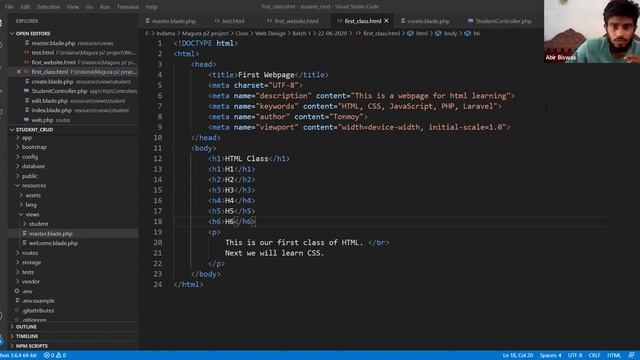Image resolution: width=640 pixels, height=360 pixels.
Task: Expand the bootstrap folder
Action: (x=34, y=147)
